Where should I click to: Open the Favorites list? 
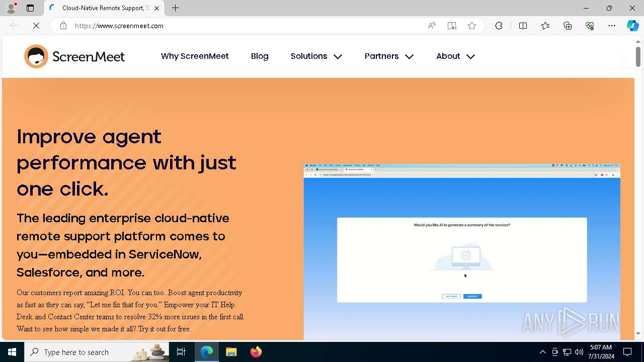[545, 26]
